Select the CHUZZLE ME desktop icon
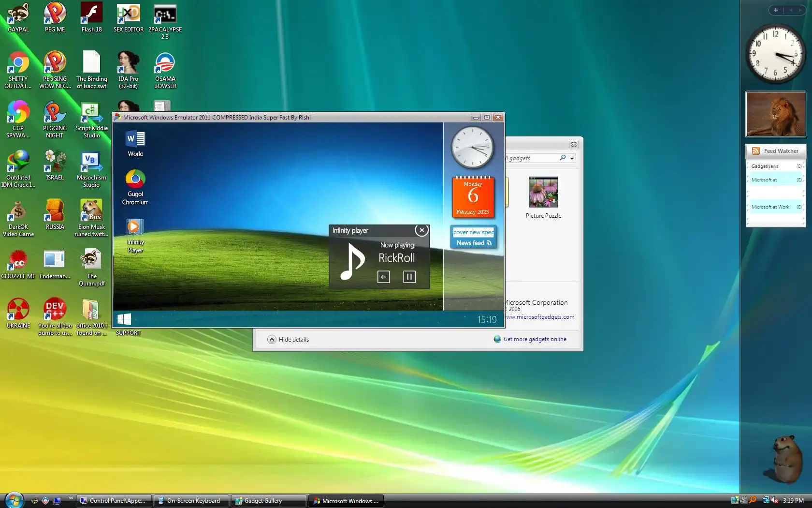This screenshot has height=508, width=812. [18, 264]
